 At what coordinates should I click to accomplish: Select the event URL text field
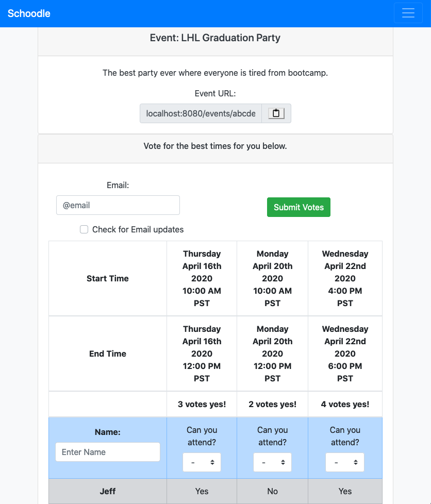tap(201, 113)
